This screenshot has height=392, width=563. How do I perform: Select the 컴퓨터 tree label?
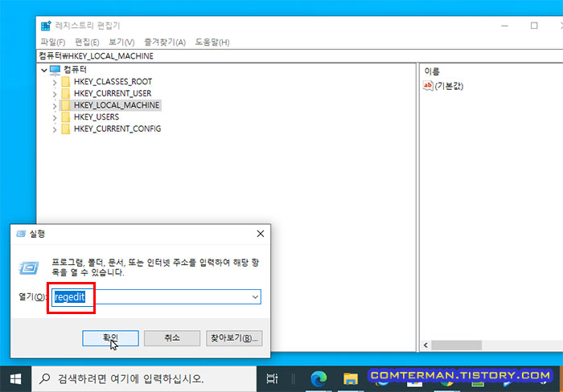(x=75, y=70)
